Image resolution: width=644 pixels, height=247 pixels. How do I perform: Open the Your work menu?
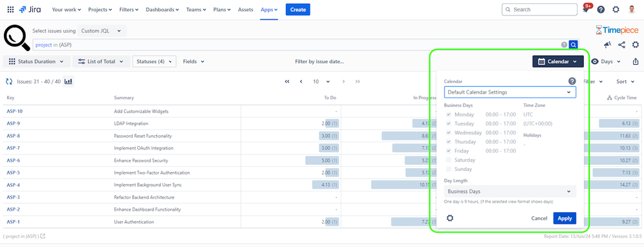point(66,10)
